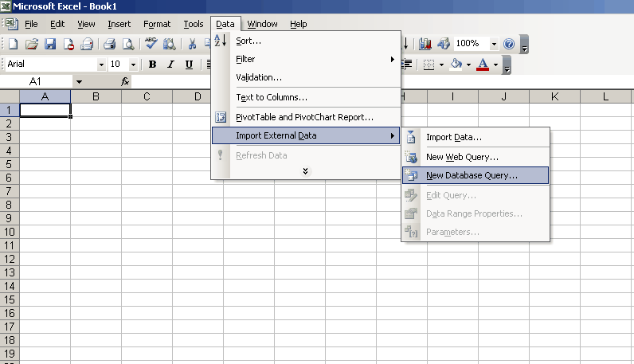The image size is (634, 364).
Task: Open the Filter submenu
Action: click(306, 59)
